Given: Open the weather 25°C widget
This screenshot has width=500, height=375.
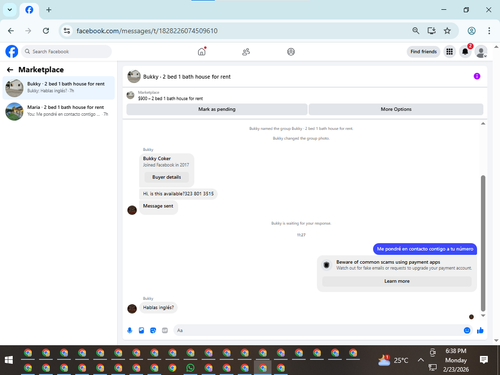Looking at the screenshot, I should pos(393,360).
